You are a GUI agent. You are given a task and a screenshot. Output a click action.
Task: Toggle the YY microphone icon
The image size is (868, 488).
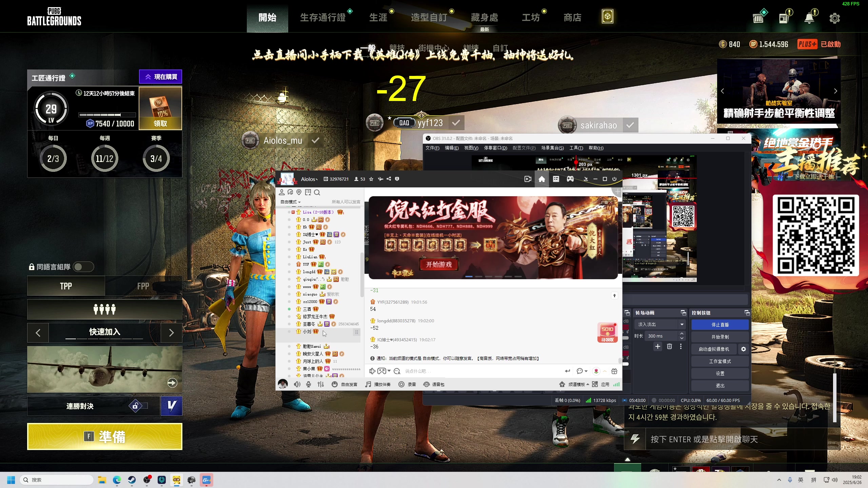pos(309,384)
